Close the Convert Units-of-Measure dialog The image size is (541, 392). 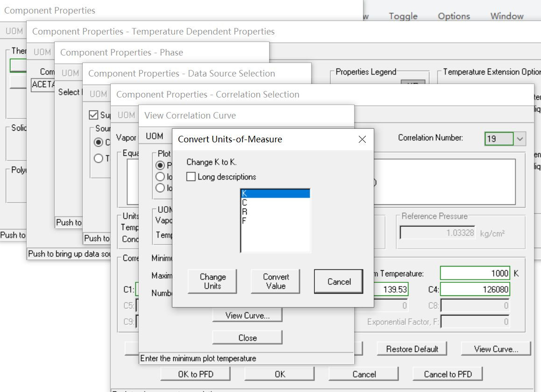362,139
